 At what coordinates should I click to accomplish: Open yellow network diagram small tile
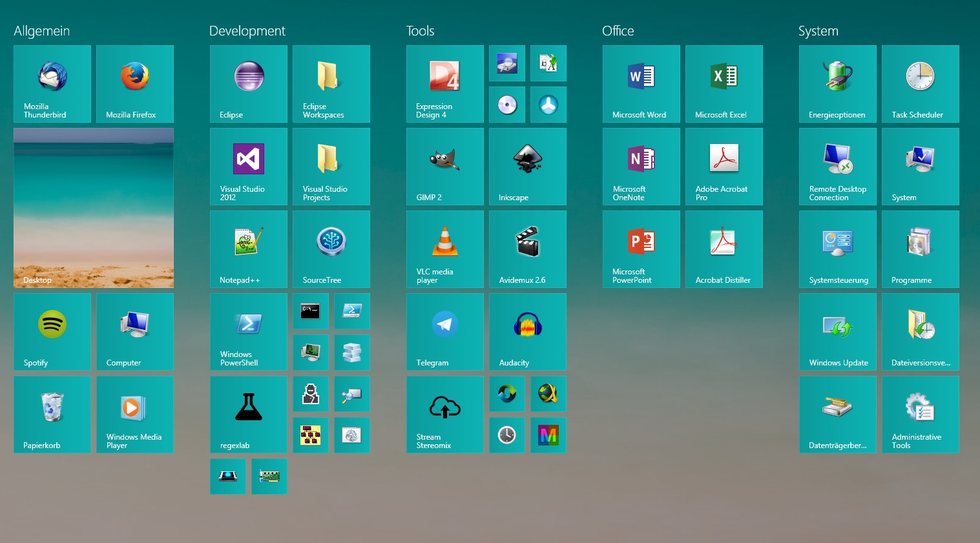311,435
